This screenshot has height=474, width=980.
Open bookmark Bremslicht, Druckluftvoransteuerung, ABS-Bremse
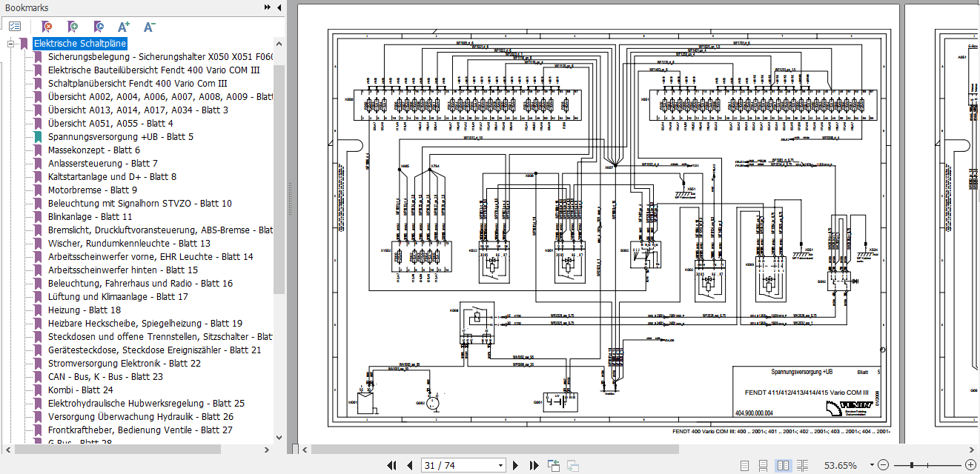[x=160, y=230]
